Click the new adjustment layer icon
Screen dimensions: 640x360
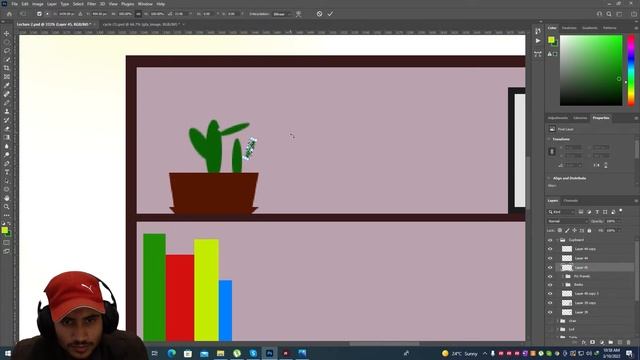(x=602, y=342)
